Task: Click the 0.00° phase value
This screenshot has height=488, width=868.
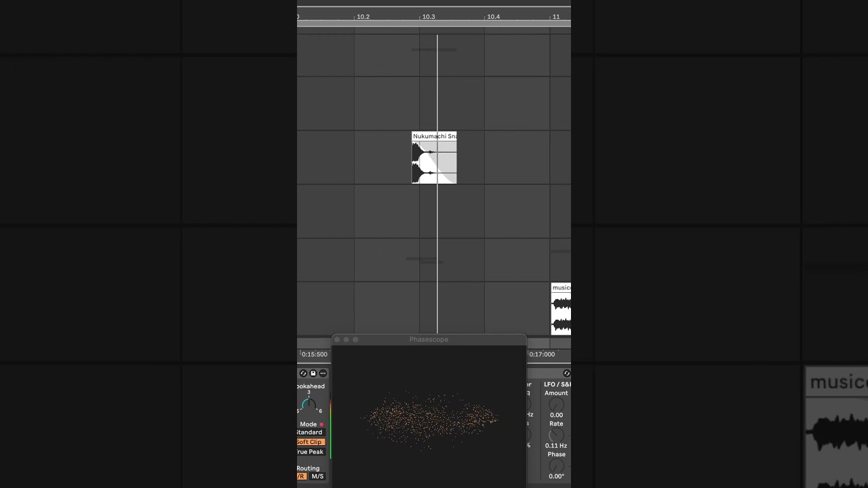Action: tap(556, 476)
